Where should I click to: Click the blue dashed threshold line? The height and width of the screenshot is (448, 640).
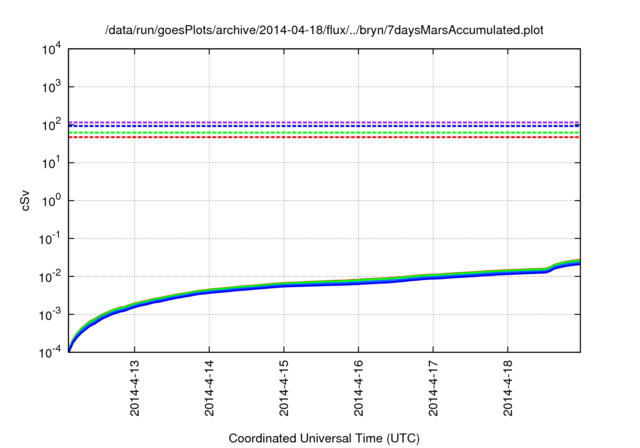point(324,126)
